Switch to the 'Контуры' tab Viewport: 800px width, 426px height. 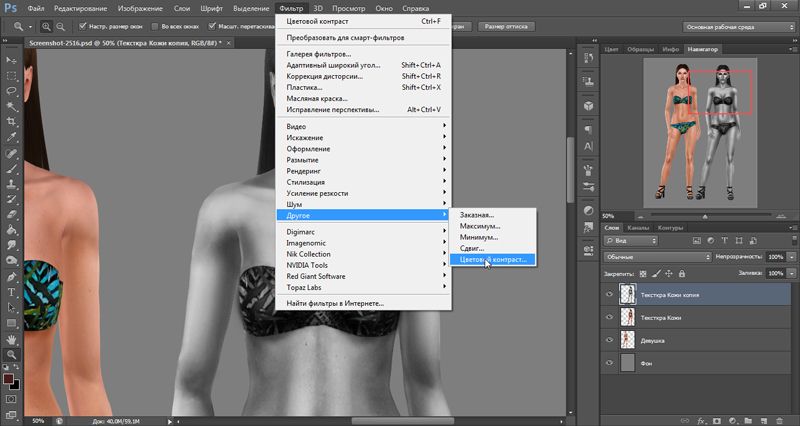(670, 228)
